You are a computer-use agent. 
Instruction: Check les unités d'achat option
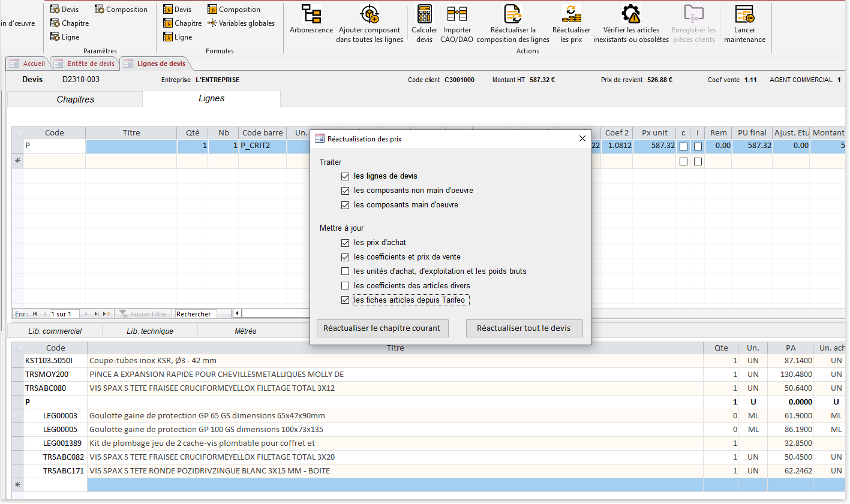point(345,271)
